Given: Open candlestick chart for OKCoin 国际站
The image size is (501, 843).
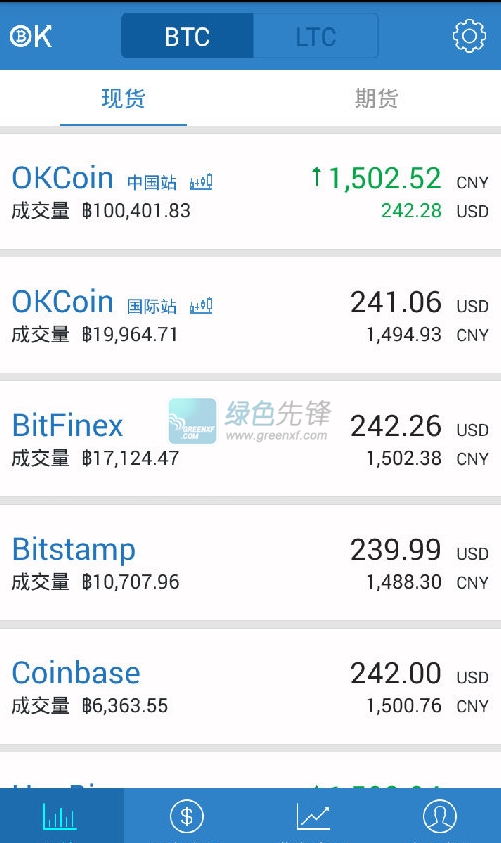Looking at the screenshot, I should [201, 305].
